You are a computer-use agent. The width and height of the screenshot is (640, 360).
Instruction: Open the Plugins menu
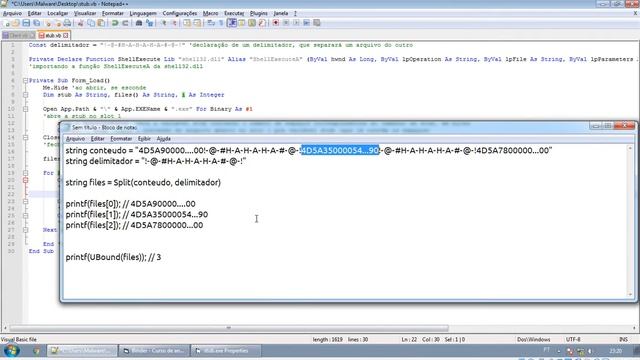pos(259,13)
